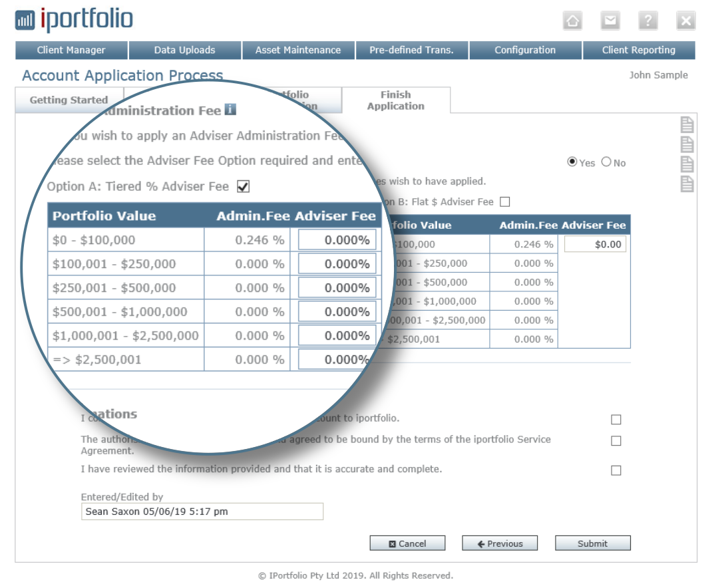The width and height of the screenshot is (716, 588).
Task: Click the Cancel button
Action: (x=407, y=543)
